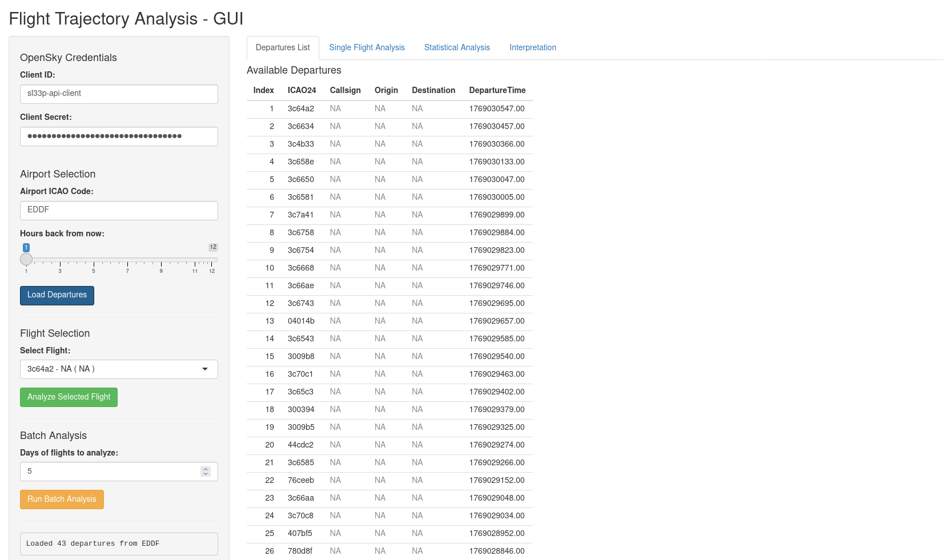
Task: Click the Hours back slider handle
Action: [x=26, y=259]
